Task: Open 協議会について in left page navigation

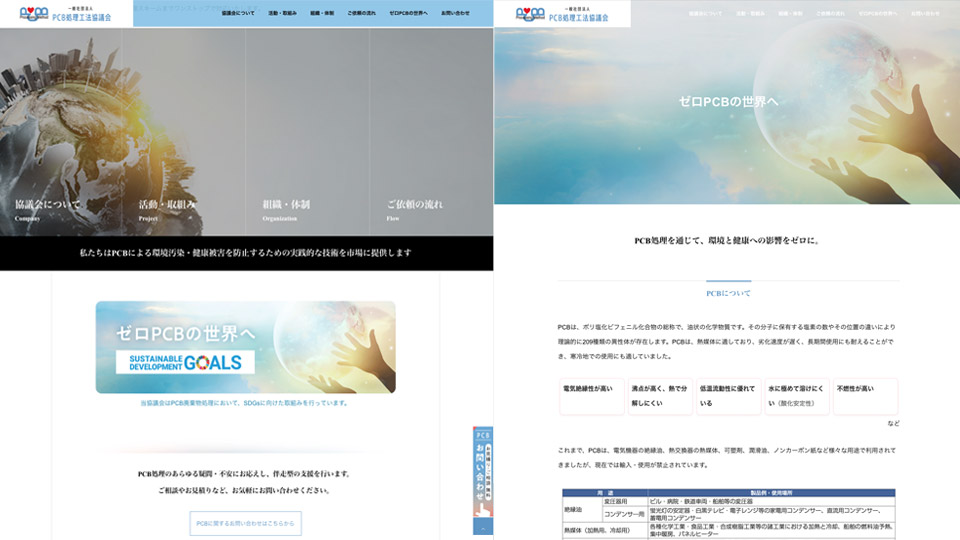Action: [237, 14]
